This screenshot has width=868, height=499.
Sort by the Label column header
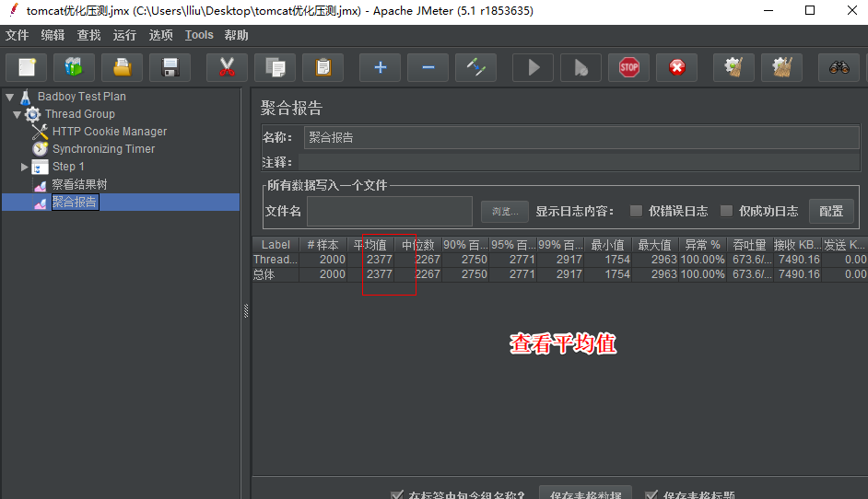(x=276, y=245)
